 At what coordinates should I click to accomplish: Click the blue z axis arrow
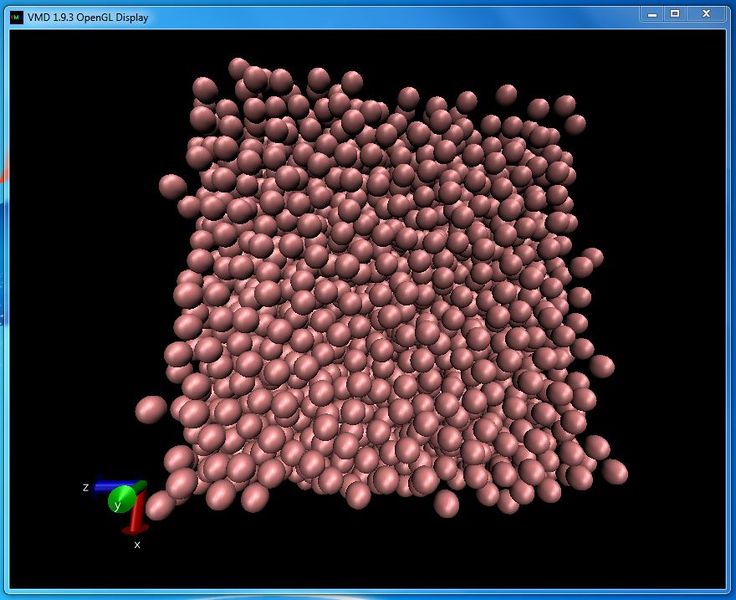click(x=115, y=486)
